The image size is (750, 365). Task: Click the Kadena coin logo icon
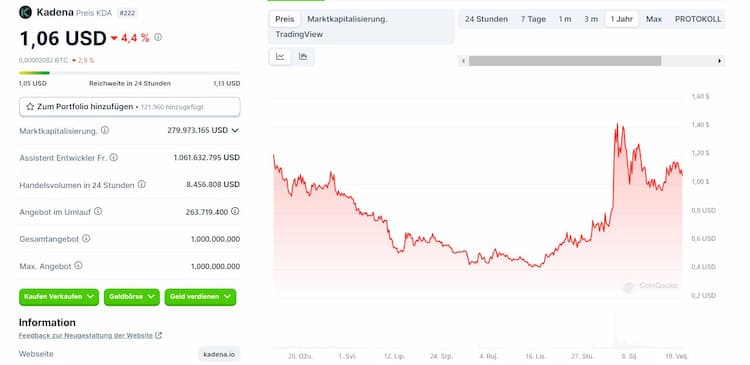(x=25, y=12)
